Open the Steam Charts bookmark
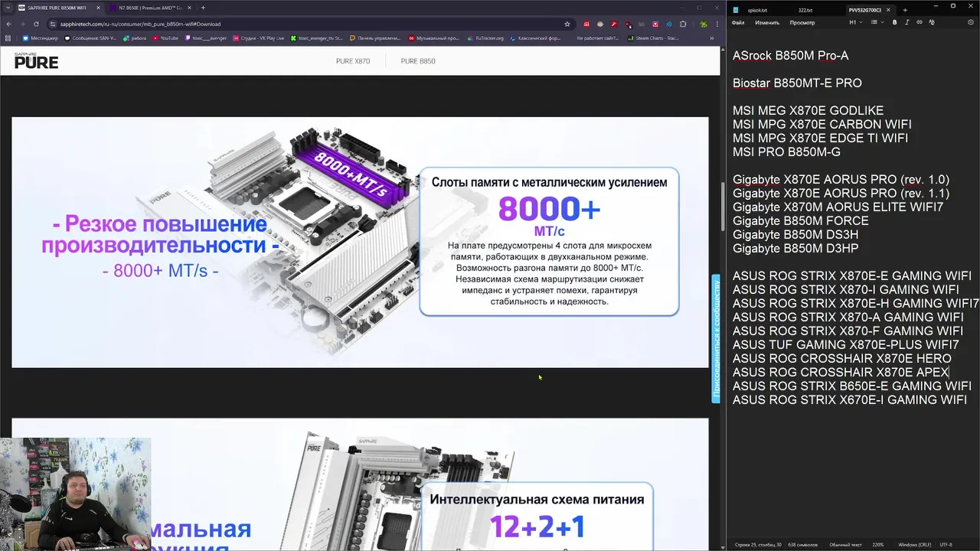This screenshot has height=551, width=980. pos(653,38)
